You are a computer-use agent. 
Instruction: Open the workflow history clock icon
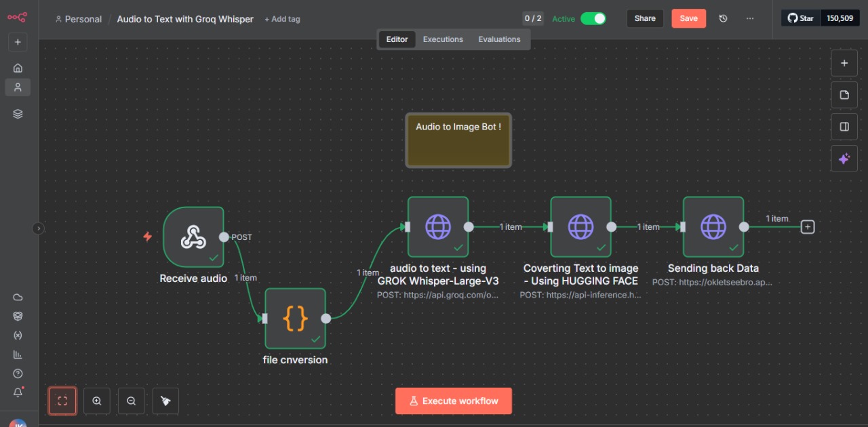(723, 18)
